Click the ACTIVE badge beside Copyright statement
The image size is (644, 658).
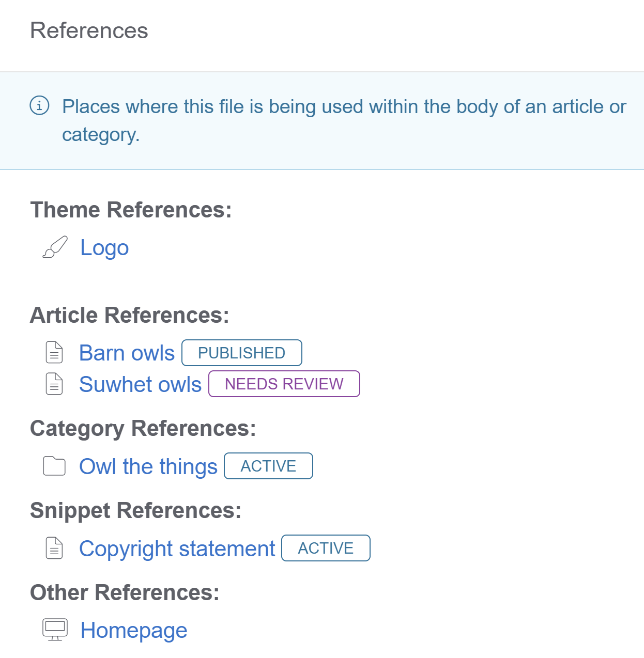coord(326,549)
